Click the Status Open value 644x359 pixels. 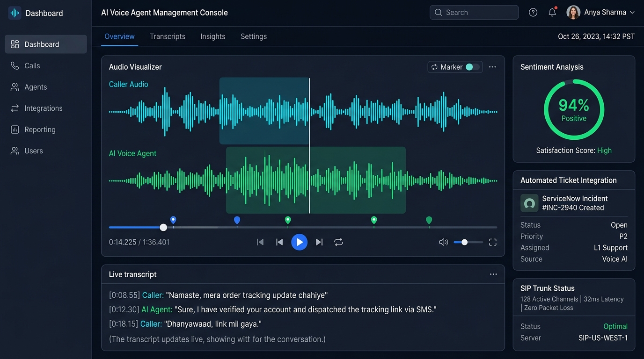point(619,225)
